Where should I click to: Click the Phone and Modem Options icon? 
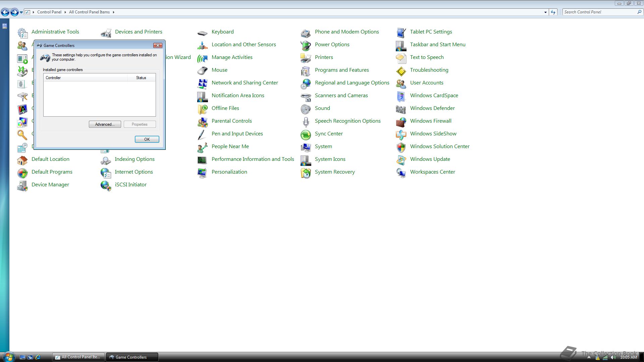click(306, 33)
